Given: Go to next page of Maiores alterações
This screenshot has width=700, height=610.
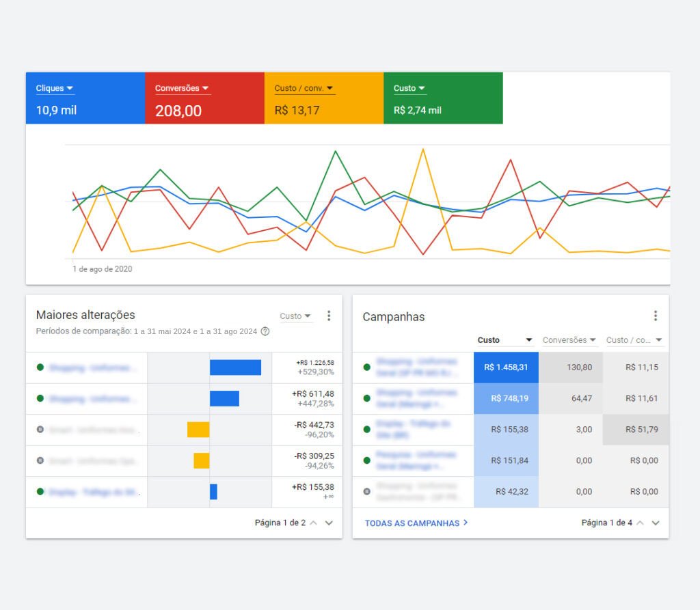Looking at the screenshot, I should tap(329, 523).
